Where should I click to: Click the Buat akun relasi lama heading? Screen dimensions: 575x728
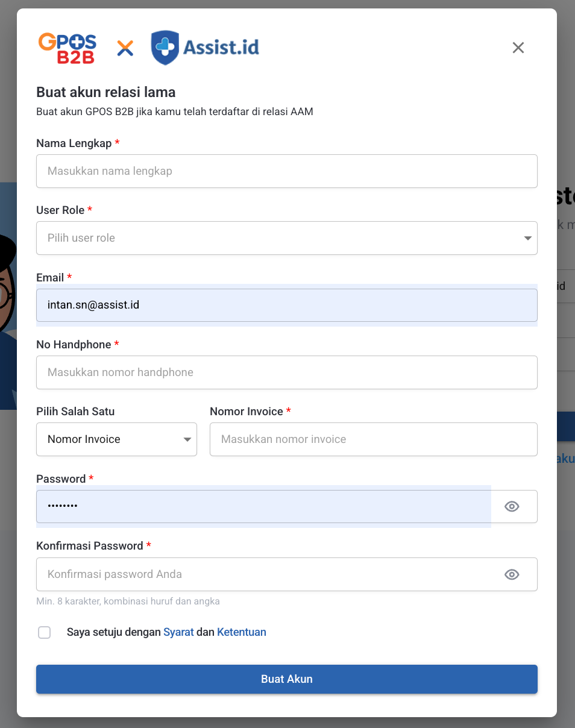[106, 92]
